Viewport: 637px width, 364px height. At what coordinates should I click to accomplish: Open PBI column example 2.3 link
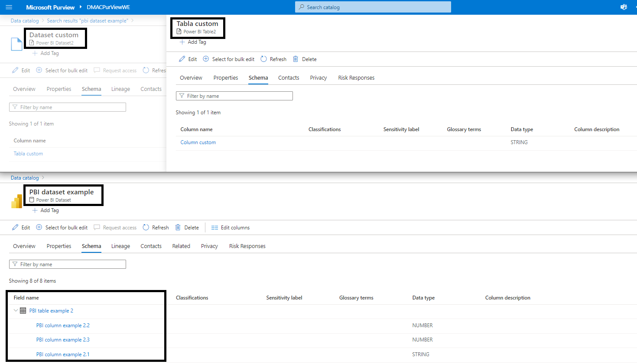point(63,340)
